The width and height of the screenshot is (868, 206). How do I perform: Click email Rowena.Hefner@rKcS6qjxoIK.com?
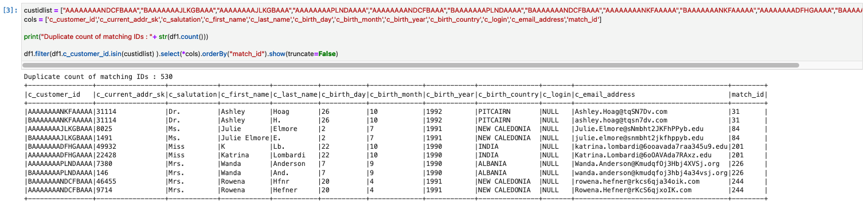pos(633,190)
